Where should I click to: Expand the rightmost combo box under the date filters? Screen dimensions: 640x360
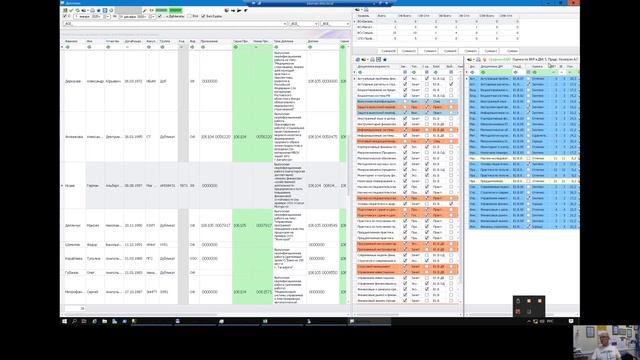pos(348,24)
